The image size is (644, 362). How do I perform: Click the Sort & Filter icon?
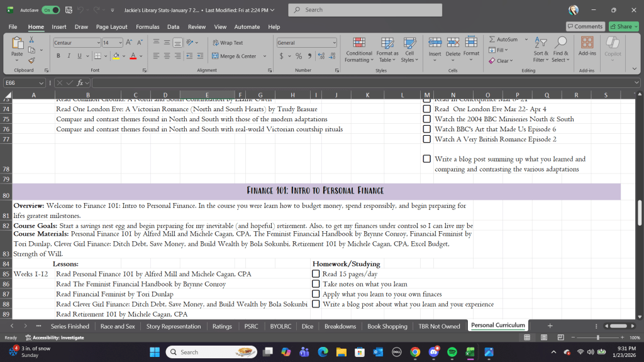click(x=541, y=48)
